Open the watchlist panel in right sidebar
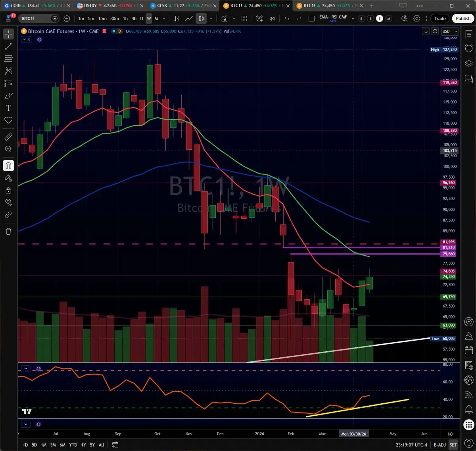This screenshot has height=451, width=476. 468,34
